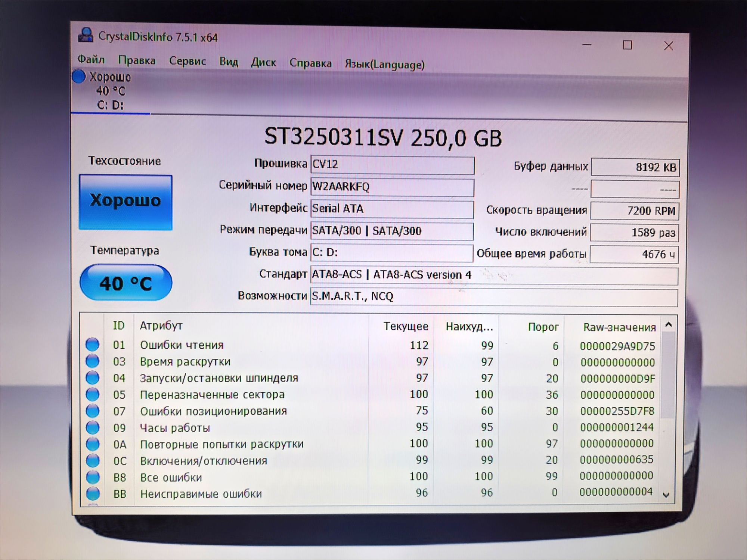Click status circle of row B8 Все ошибки
Viewport: 747px width, 560px height.
pos(93,477)
